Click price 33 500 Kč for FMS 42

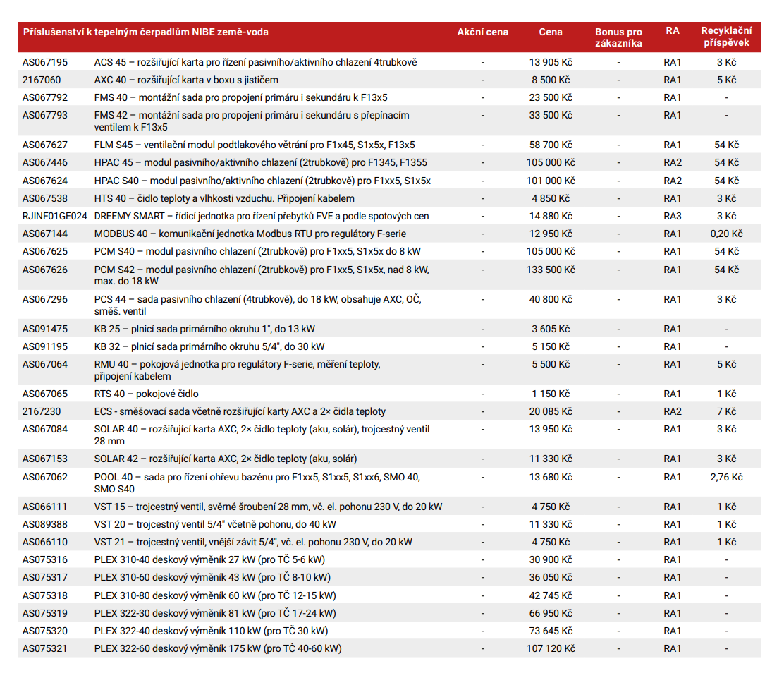(x=551, y=115)
